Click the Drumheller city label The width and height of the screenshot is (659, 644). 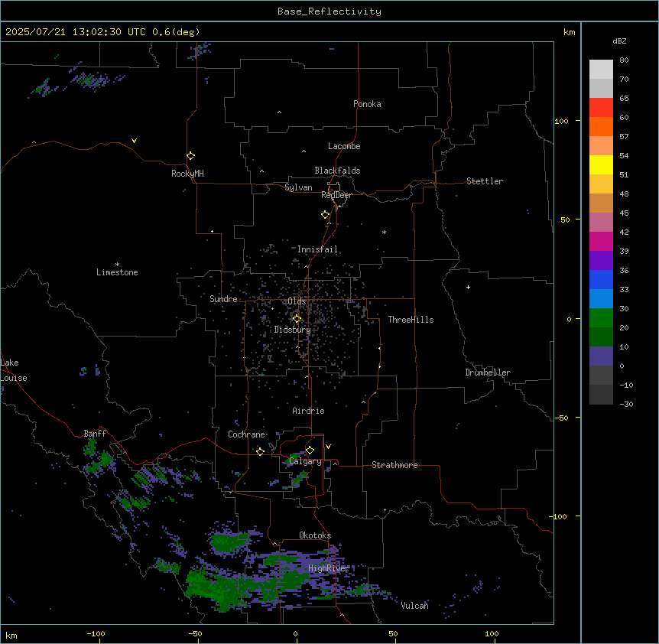pyautogui.click(x=488, y=372)
